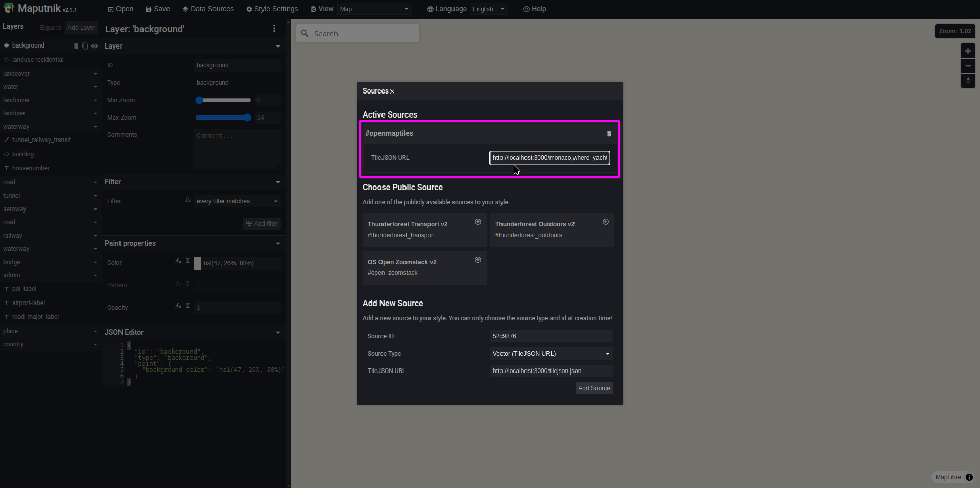The height and width of the screenshot is (488, 980).
Task: Open the Data Sources menu
Action: tap(207, 9)
